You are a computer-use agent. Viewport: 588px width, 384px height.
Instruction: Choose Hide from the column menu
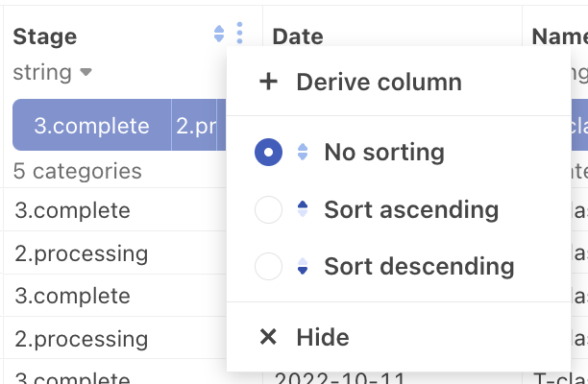click(323, 337)
